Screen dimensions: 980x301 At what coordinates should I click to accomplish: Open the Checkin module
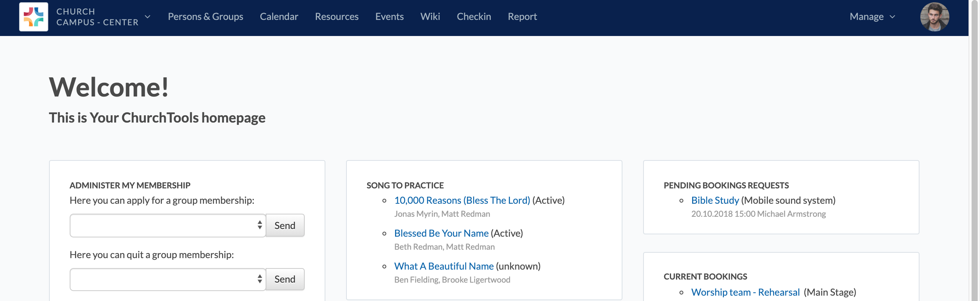[474, 16]
